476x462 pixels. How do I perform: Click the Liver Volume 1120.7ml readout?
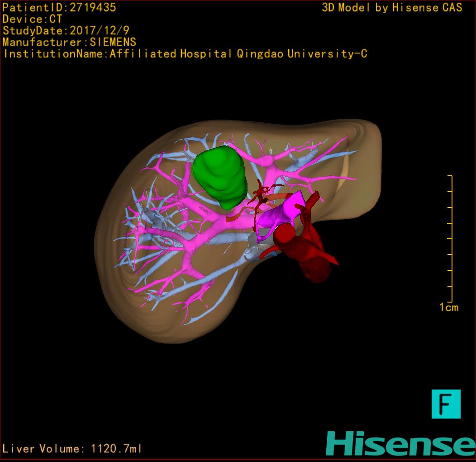tap(72, 449)
